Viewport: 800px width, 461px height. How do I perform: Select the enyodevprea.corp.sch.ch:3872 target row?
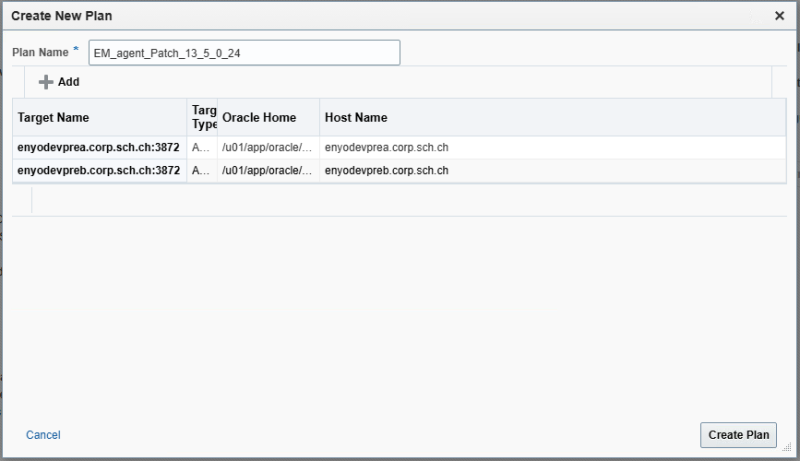coord(99,147)
